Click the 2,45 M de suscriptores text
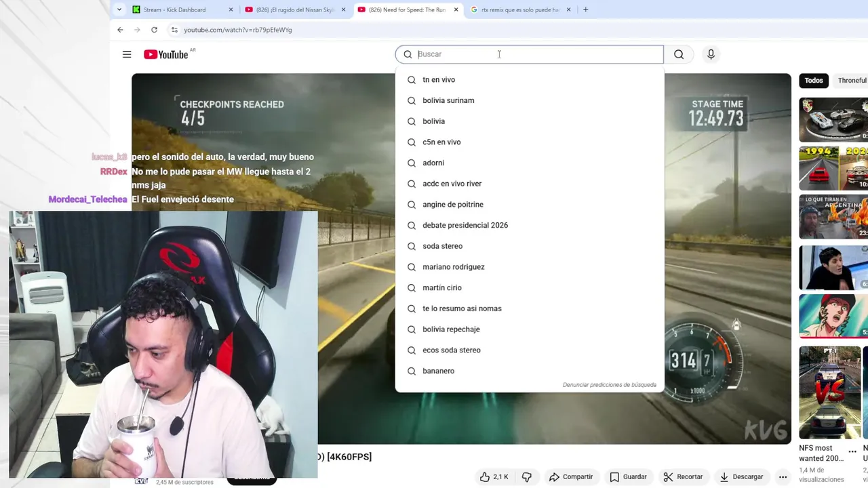 (184, 482)
